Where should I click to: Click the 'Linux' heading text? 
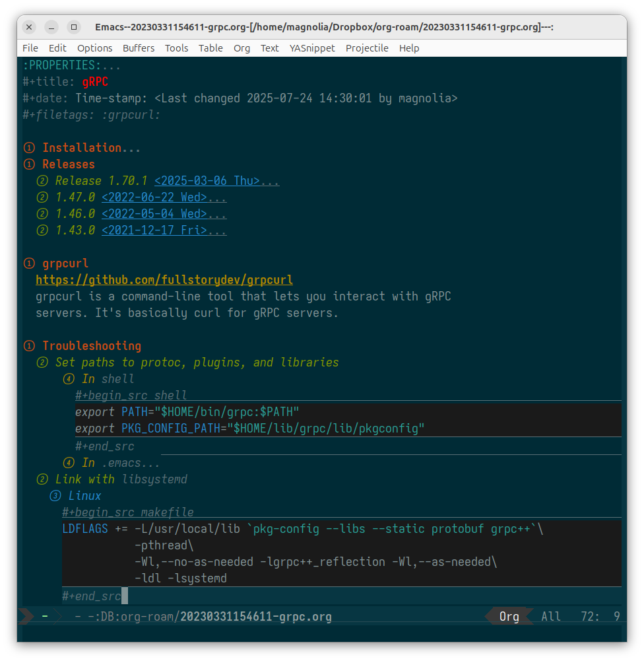[x=85, y=496]
